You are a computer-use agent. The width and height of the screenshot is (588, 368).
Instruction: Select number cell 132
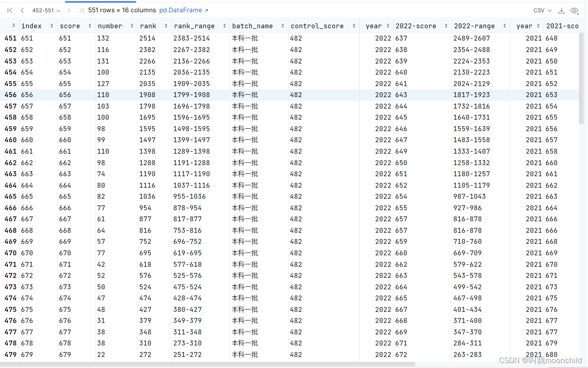coord(103,38)
